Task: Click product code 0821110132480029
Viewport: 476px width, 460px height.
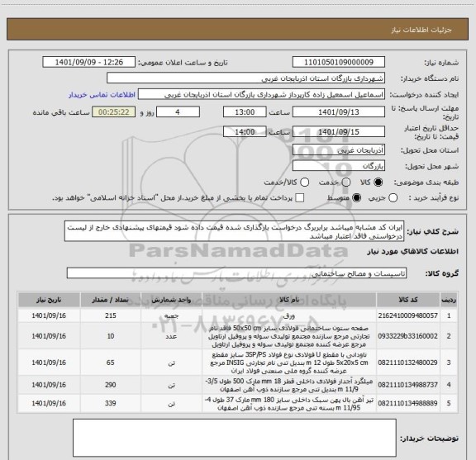Action: click(407, 363)
